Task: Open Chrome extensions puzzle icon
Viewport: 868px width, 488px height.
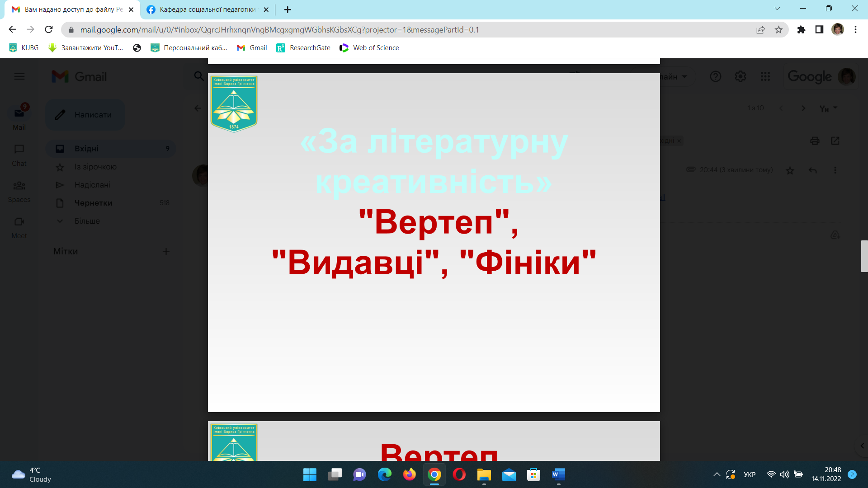Action: coord(801,30)
